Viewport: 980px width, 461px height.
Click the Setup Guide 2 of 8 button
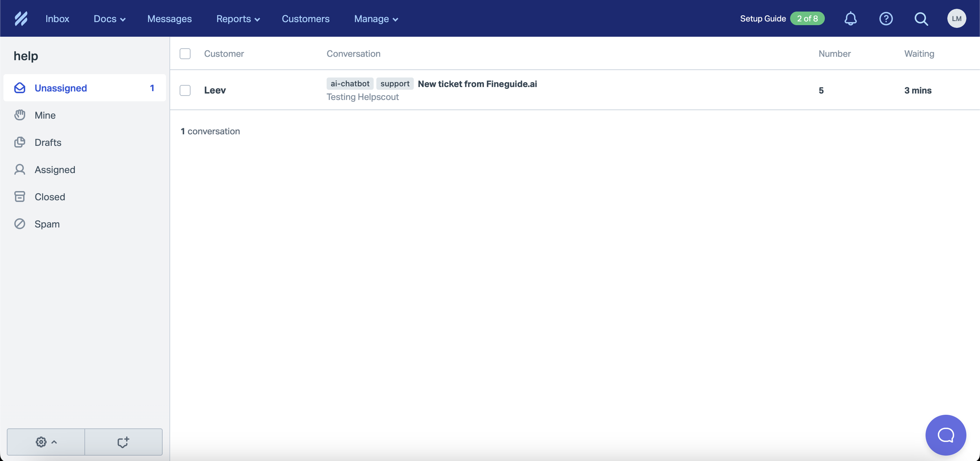(782, 18)
